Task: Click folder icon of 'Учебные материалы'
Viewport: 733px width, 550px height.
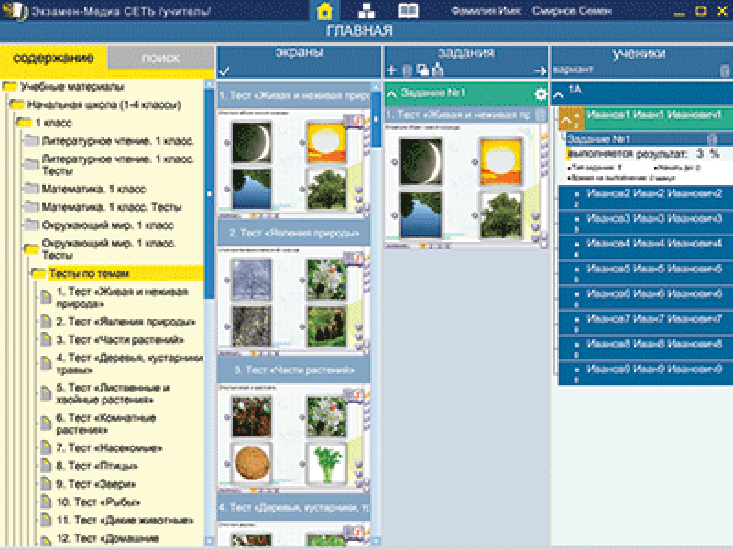Action: point(10,86)
